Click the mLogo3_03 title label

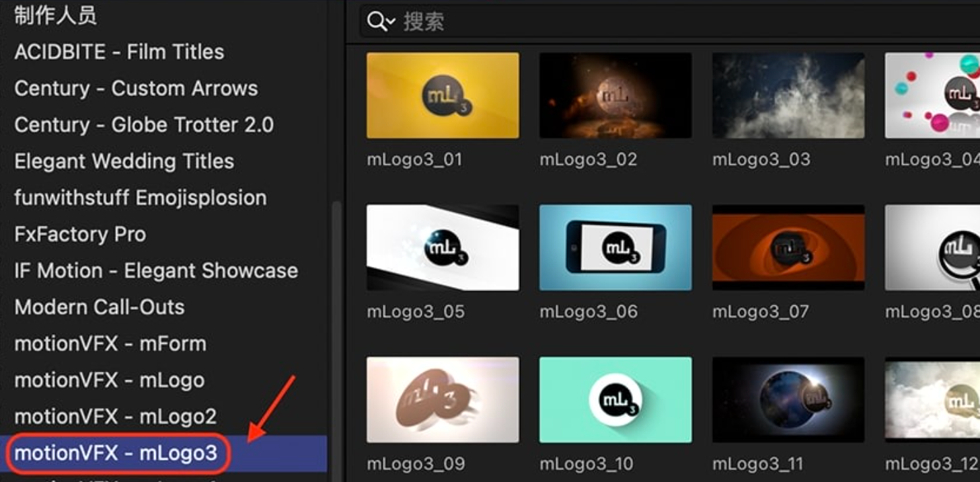[x=761, y=160]
